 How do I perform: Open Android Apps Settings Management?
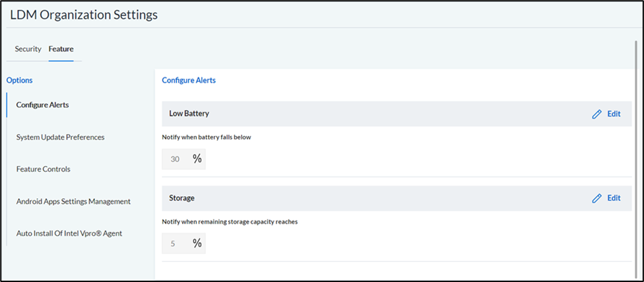point(73,201)
